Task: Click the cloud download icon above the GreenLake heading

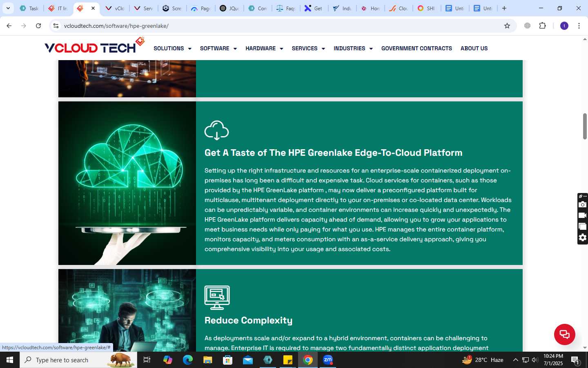Action: pyautogui.click(x=216, y=130)
